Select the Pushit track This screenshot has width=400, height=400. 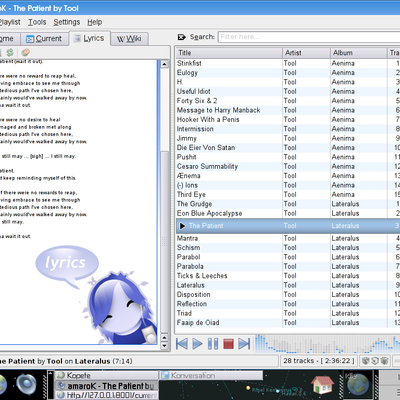(x=186, y=157)
